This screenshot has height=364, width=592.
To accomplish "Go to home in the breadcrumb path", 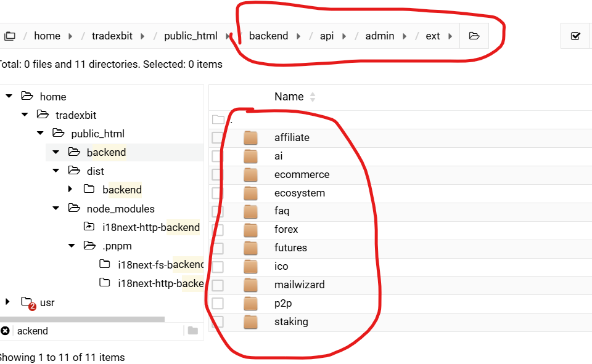I will (47, 36).
